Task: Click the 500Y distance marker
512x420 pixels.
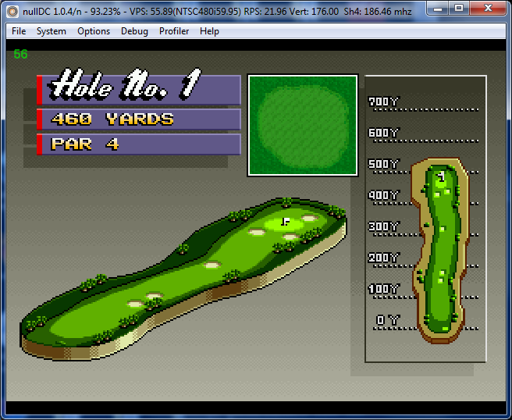Action: click(383, 164)
